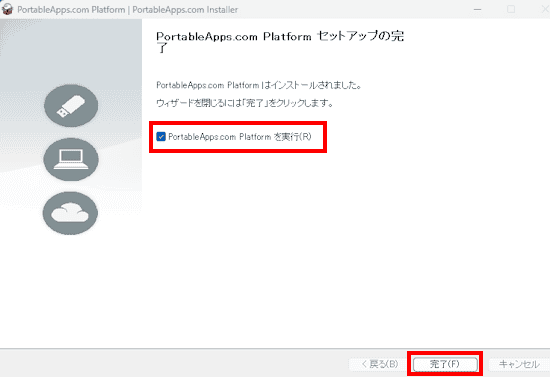Minimize the installer window
The image size is (550, 377).
(x=477, y=9)
